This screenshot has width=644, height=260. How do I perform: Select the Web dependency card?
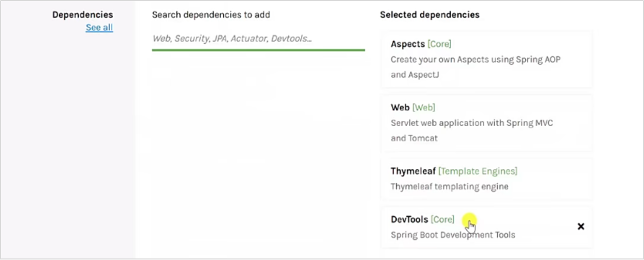point(486,123)
